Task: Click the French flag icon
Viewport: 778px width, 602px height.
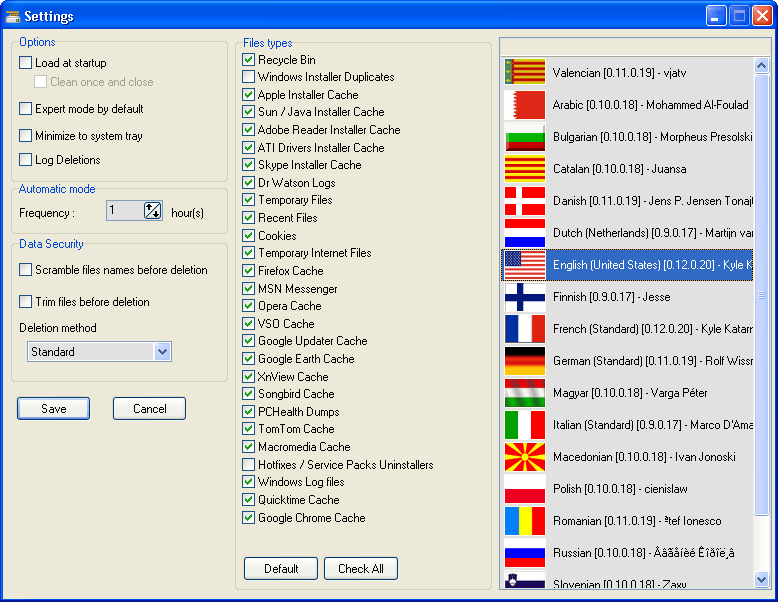Action: (524, 329)
